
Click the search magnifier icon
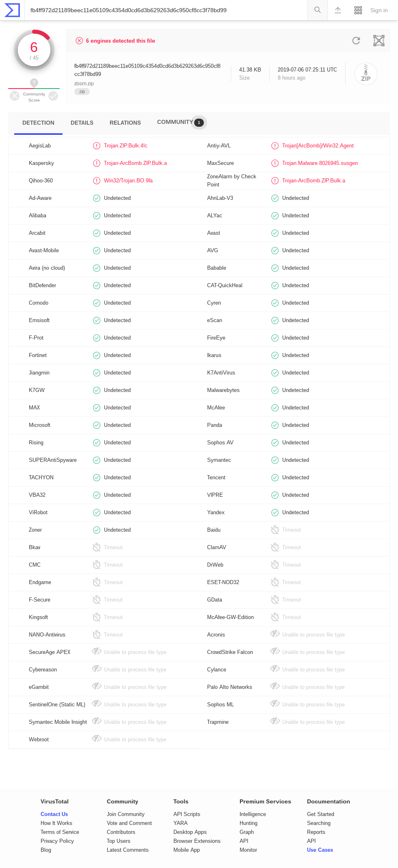coord(318,10)
